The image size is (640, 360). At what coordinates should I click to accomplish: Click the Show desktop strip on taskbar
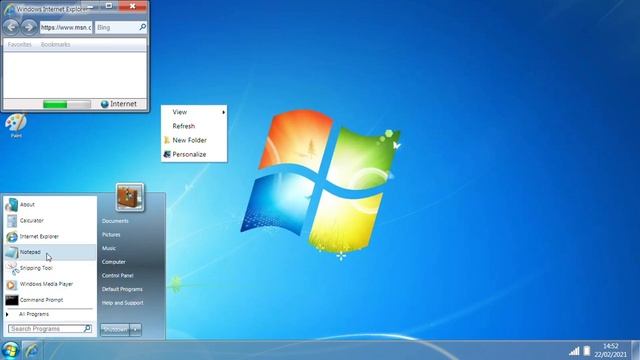[636, 351]
